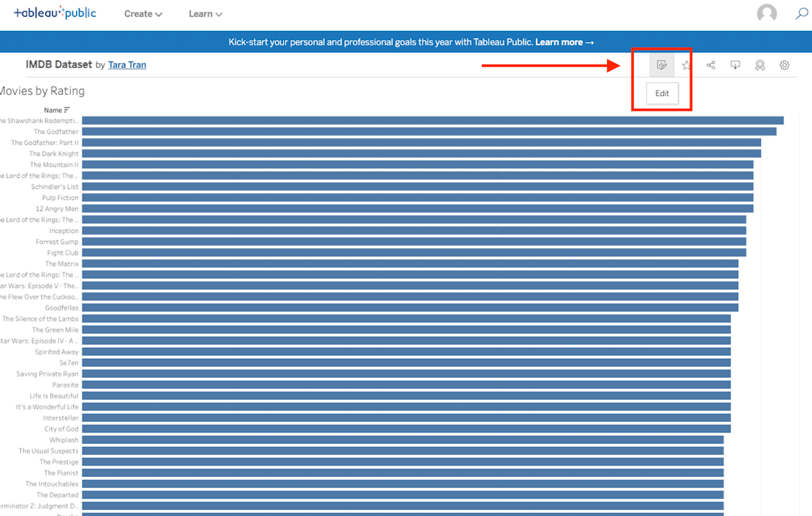Click 'The Prestige' label
Viewport: 812px width, 516px height.
(58, 462)
